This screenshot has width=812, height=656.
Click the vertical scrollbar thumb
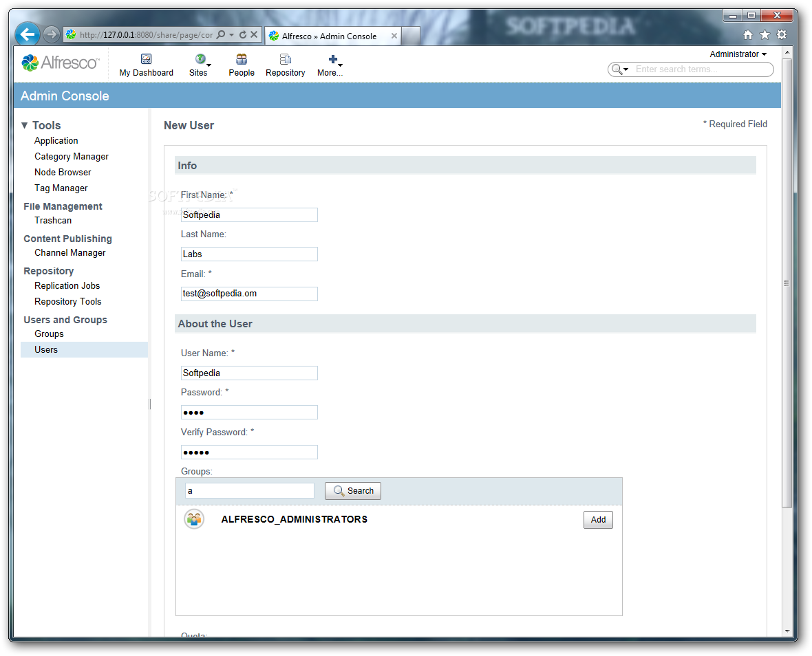787,283
